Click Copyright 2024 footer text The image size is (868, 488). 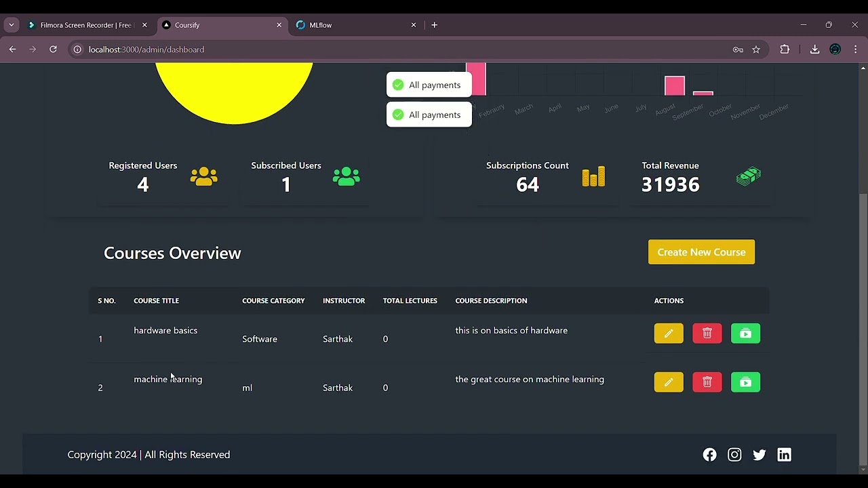pos(149,455)
